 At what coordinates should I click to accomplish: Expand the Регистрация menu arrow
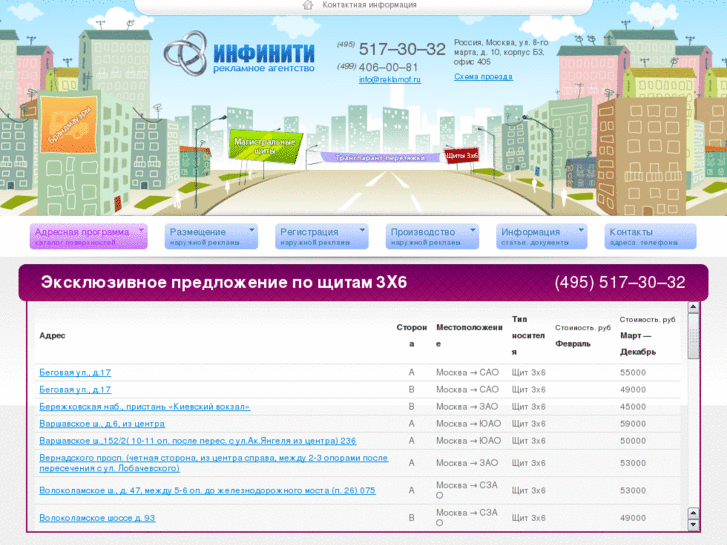[362, 230]
